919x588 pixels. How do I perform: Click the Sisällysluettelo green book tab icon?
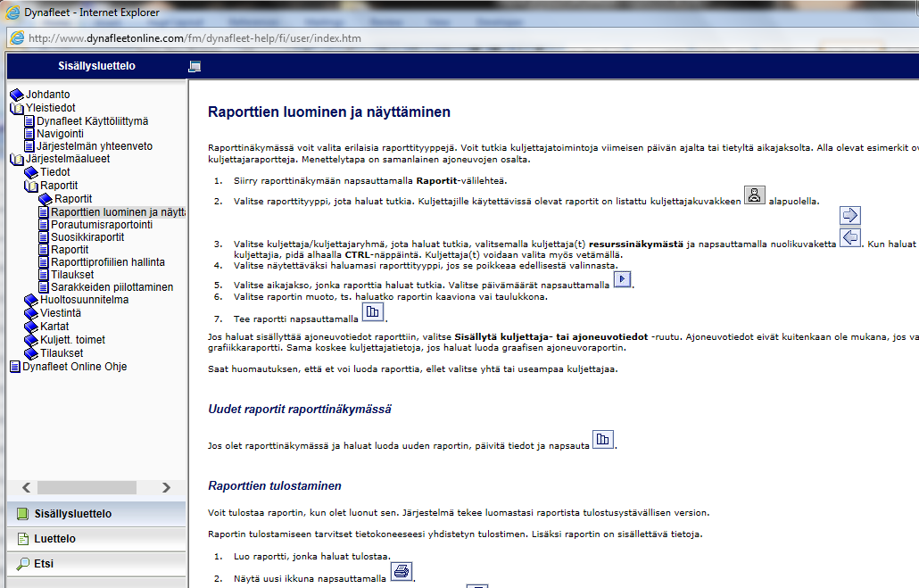click(22, 514)
